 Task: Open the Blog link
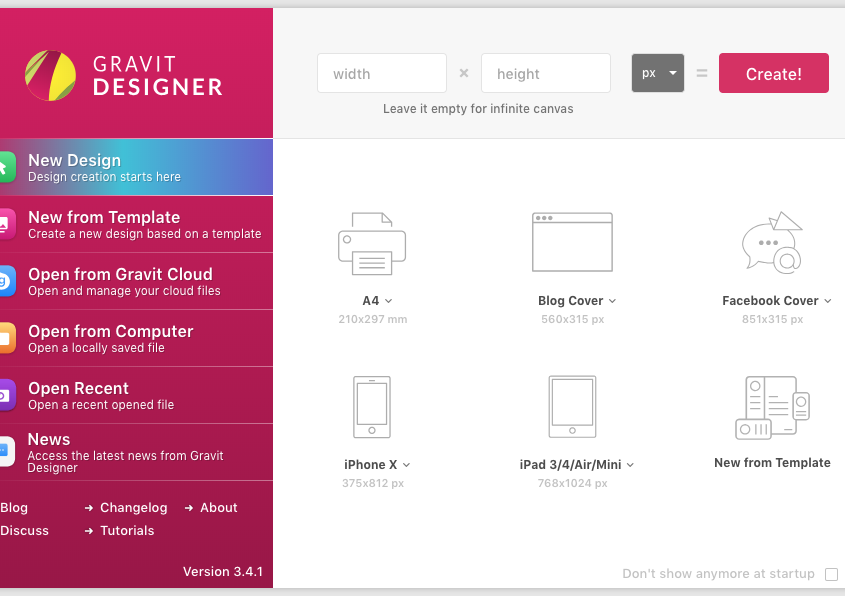(14, 508)
